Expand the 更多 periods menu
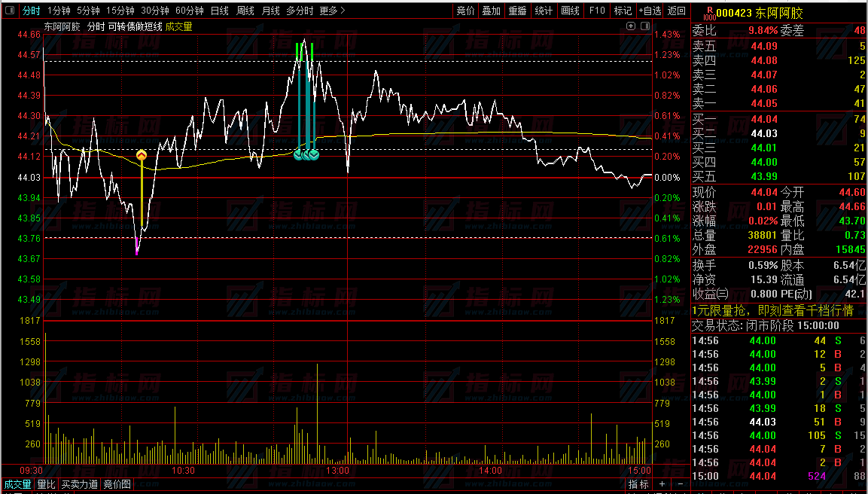 tap(333, 10)
